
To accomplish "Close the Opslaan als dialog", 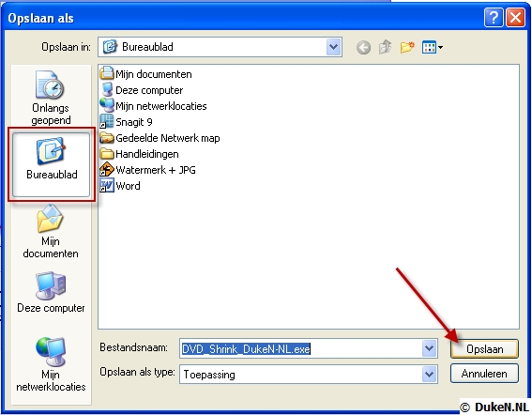I will [x=515, y=17].
